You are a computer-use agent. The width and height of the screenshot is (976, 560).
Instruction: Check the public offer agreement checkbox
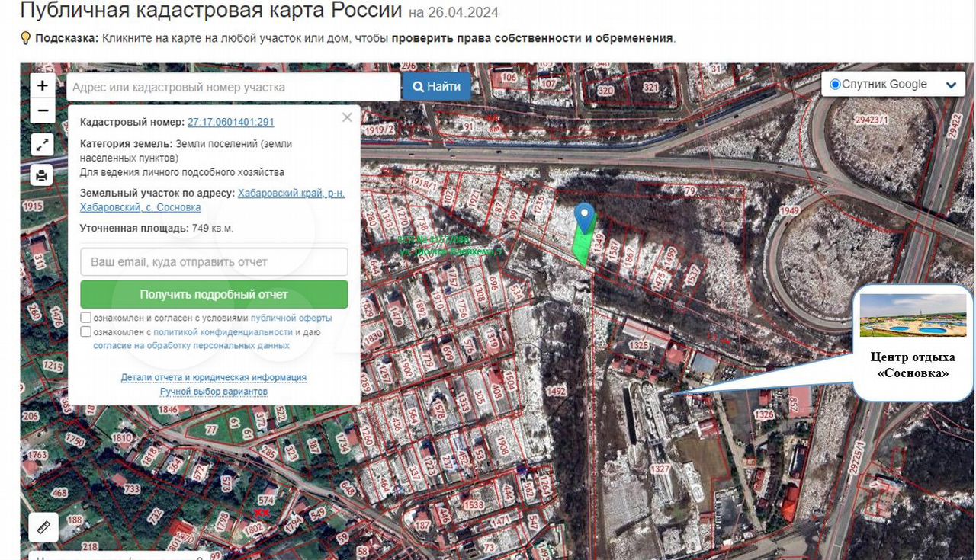pyautogui.click(x=86, y=318)
